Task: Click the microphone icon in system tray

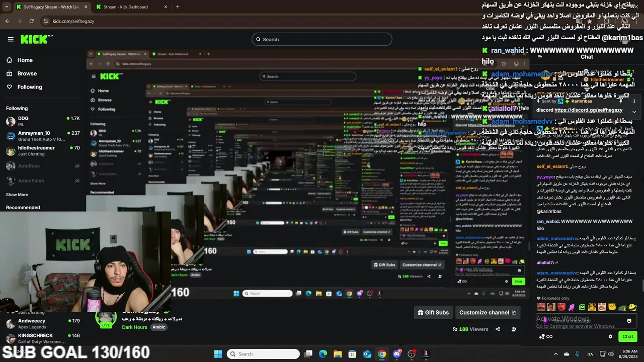Action: [577, 354]
